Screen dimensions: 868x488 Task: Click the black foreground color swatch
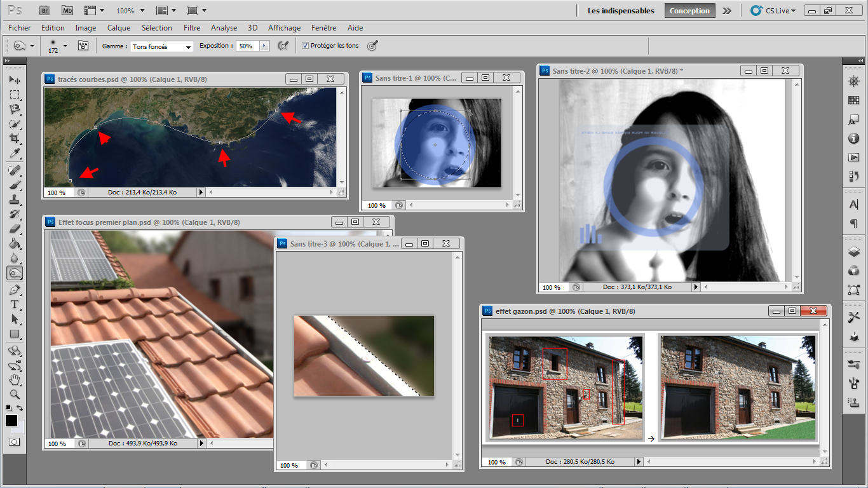click(11, 421)
